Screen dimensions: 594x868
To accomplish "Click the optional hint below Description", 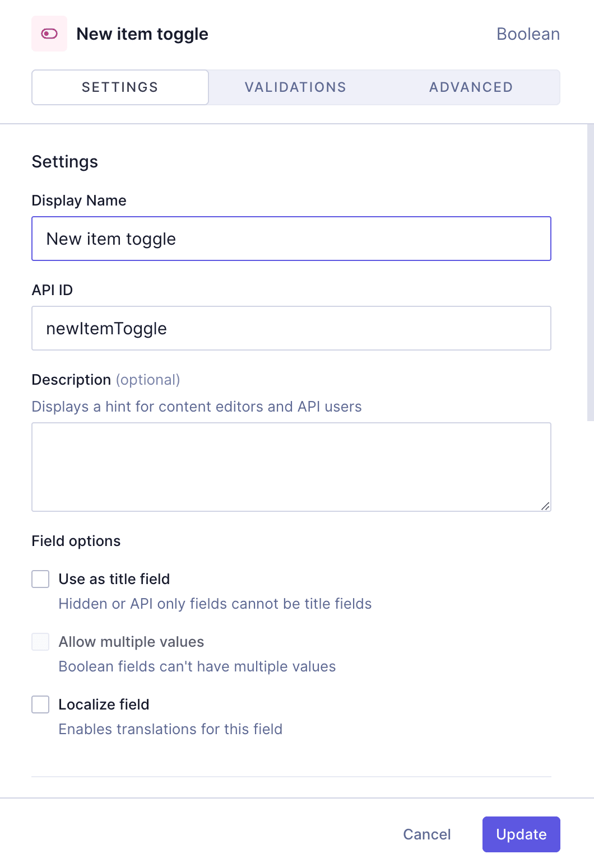I will coord(148,380).
